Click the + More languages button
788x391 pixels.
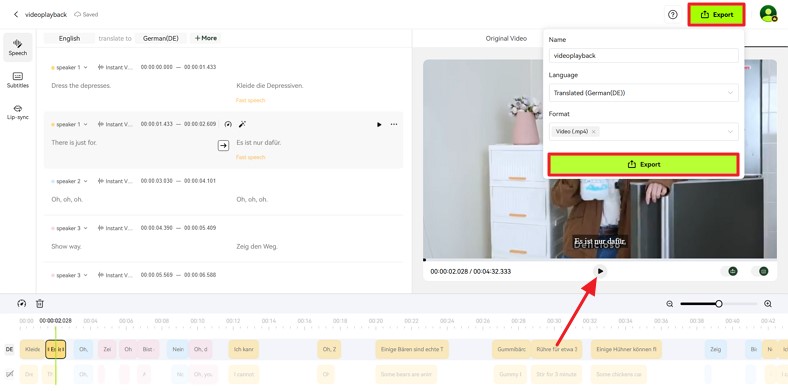click(x=206, y=38)
